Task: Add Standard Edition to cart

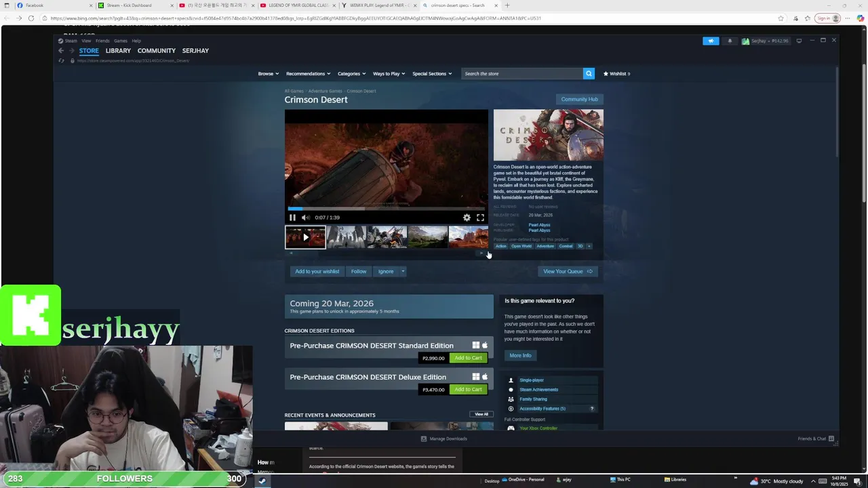Action: tap(468, 358)
